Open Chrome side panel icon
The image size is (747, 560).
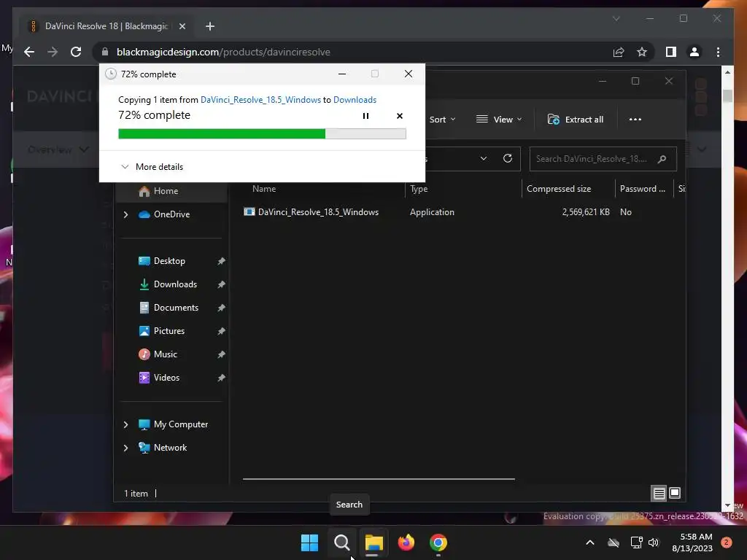pos(671,52)
